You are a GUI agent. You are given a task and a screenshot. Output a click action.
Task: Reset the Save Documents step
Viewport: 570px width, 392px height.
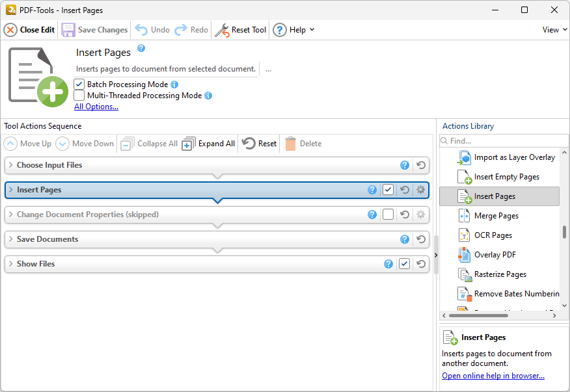[421, 239]
